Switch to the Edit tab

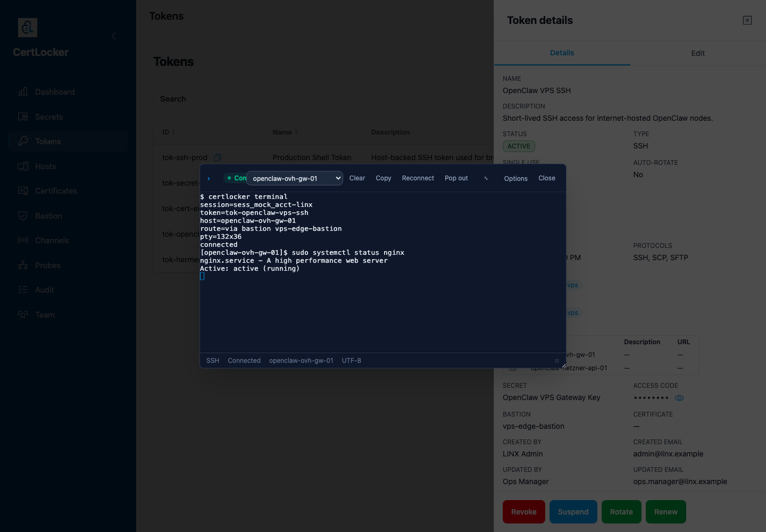coord(698,53)
